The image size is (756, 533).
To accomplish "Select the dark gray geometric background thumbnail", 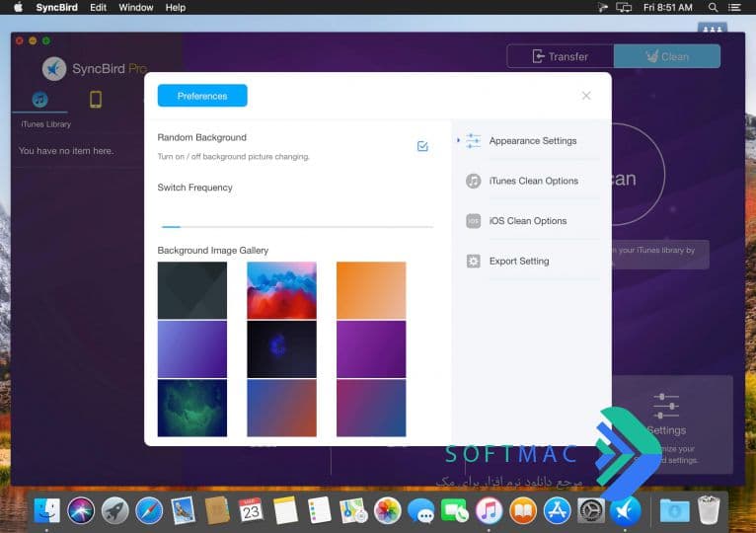I will coord(191,290).
